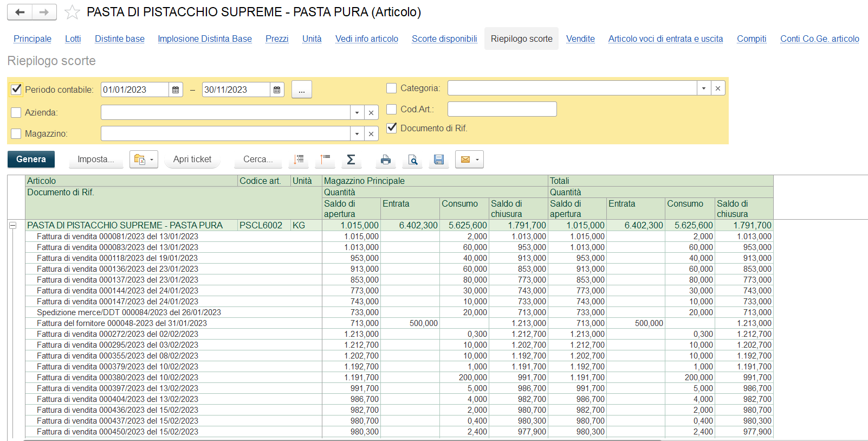Image resolution: width=868 pixels, height=441 pixels.
Task: Open period selection ellipsis button
Action: click(302, 90)
